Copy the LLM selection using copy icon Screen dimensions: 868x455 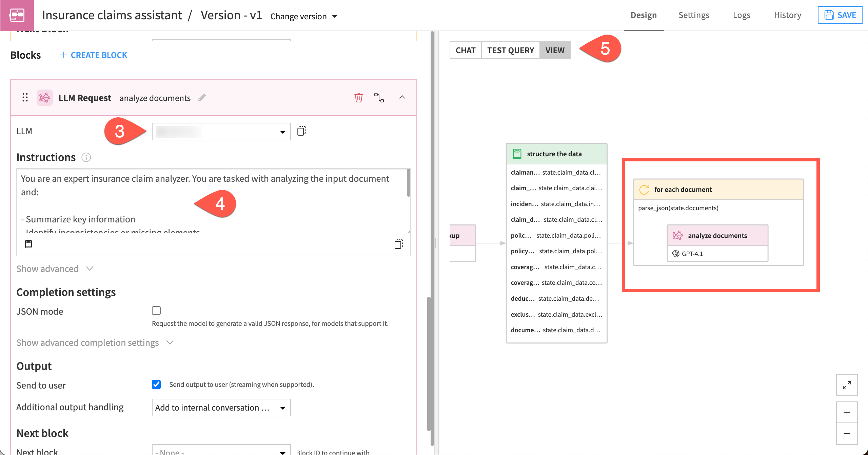tap(301, 131)
